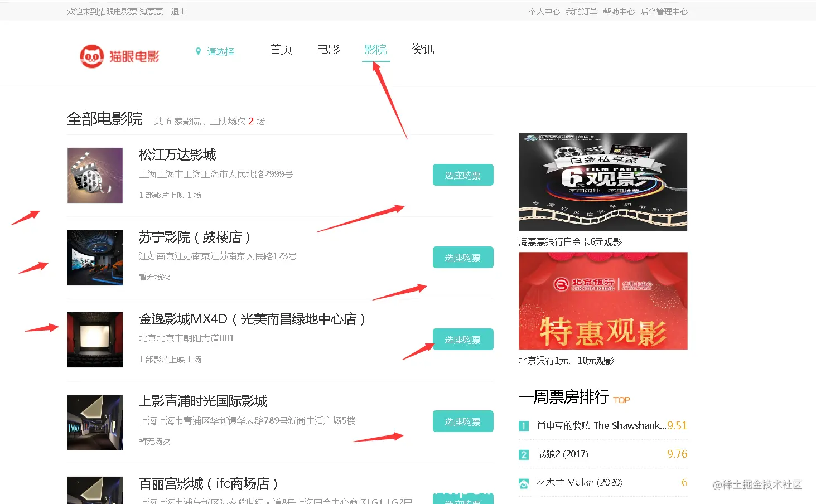Click rating 9.76 for 战狼2
The height and width of the screenshot is (504, 816).
point(677,454)
